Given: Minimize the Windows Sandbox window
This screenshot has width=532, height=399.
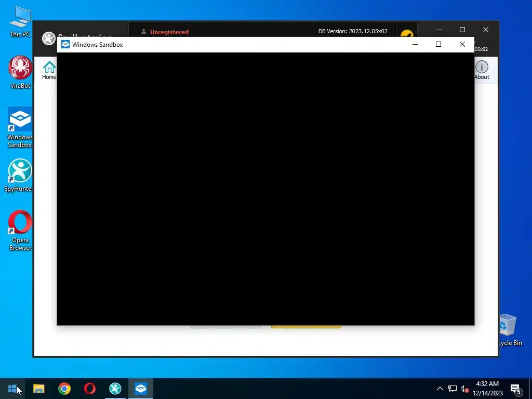Looking at the screenshot, I should 415,45.
